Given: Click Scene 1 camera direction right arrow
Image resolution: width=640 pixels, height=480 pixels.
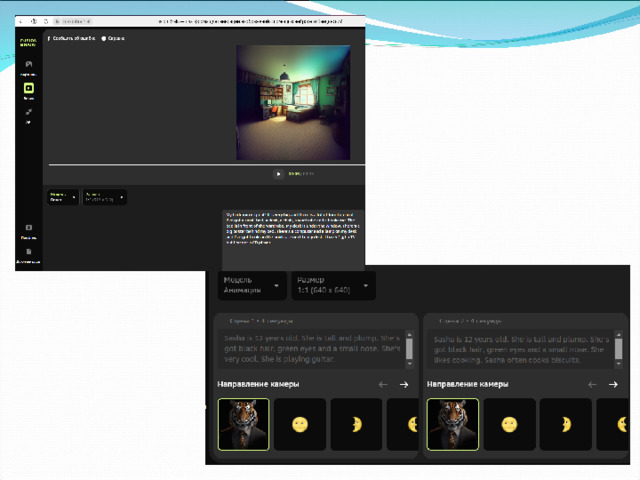Looking at the screenshot, I should pos(404,384).
